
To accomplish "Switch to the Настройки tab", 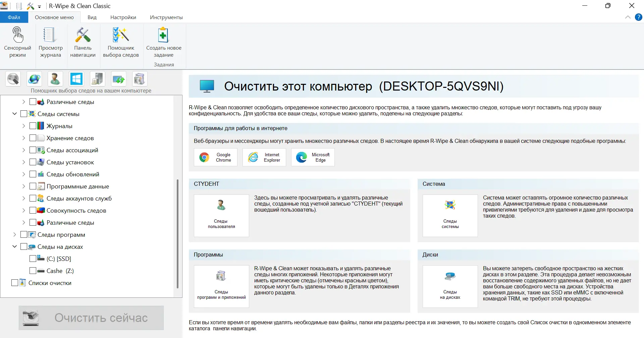I will click(123, 17).
